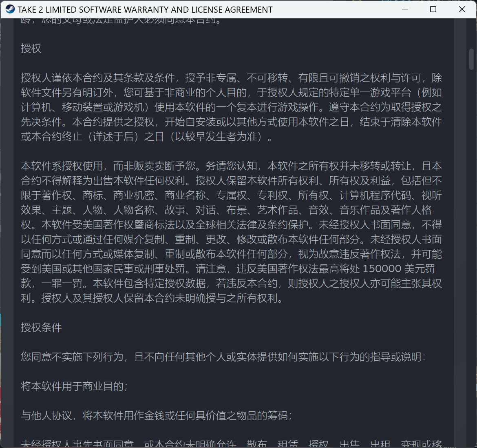Click the line starting 本软件系授权使用
The width and height of the screenshot is (477, 448).
pos(231,166)
